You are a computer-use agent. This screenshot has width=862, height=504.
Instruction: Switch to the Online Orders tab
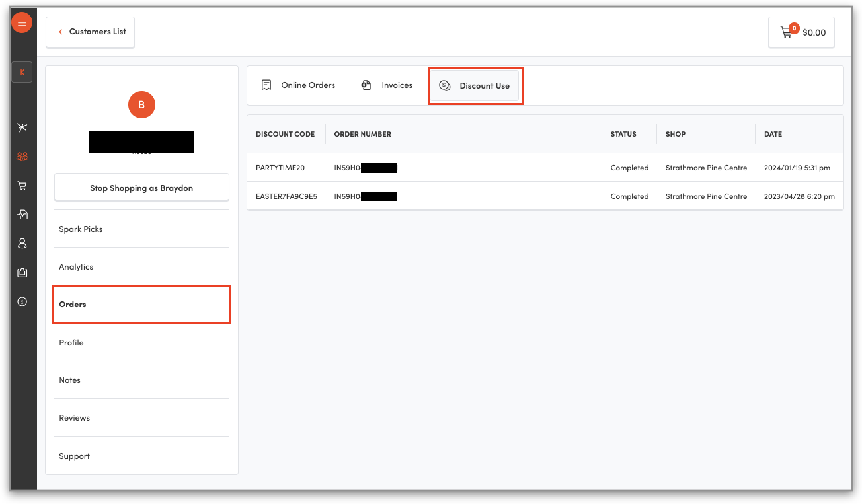[x=298, y=85]
